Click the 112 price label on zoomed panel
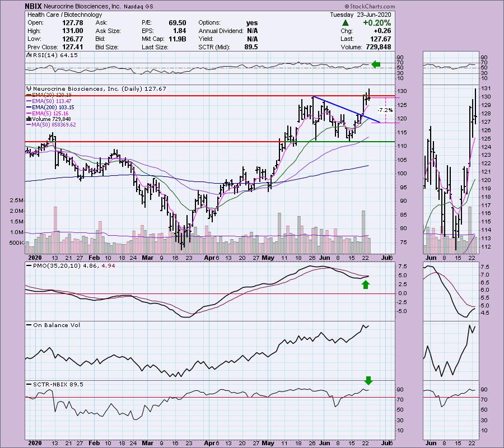The image size is (504, 448). [486, 247]
